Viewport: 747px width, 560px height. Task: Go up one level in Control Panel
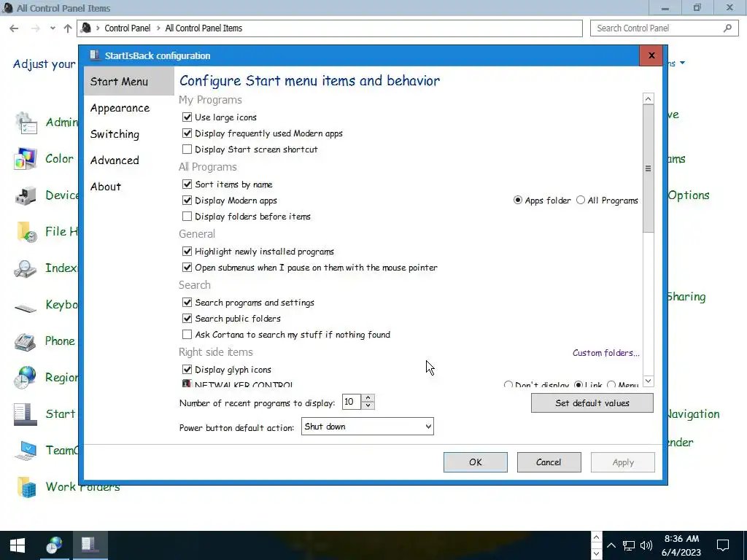pyautogui.click(x=68, y=28)
